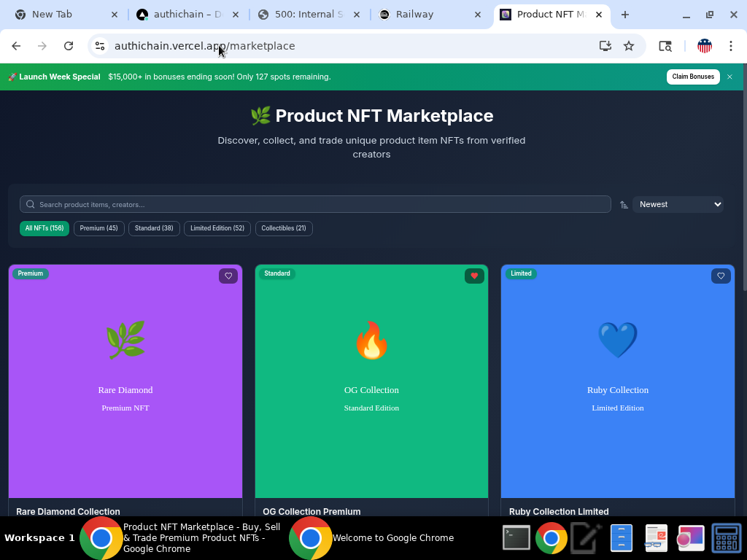
Task: Click the OG Collection Premium title
Action: [x=311, y=511]
